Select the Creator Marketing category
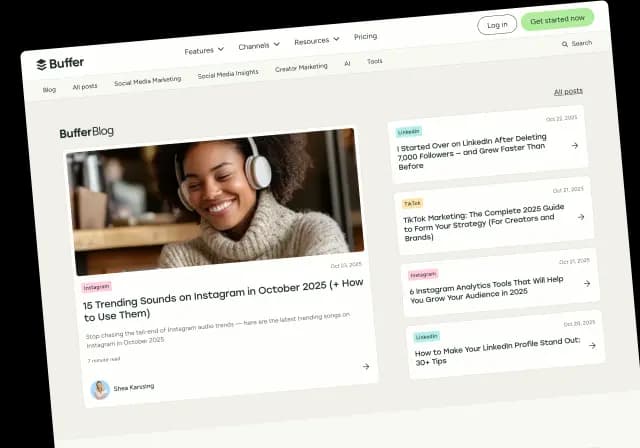 click(301, 67)
